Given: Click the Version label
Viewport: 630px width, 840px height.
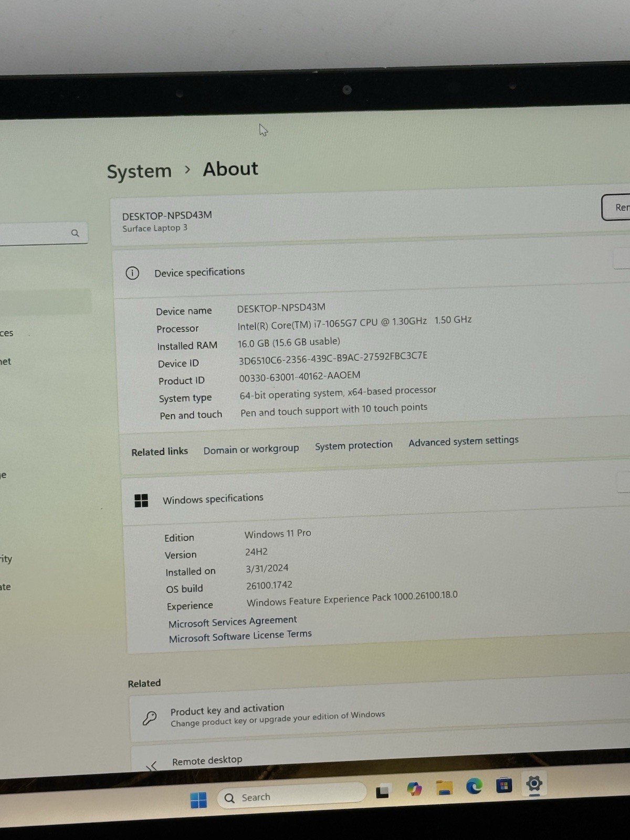Looking at the screenshot, I should coord(181,555).
